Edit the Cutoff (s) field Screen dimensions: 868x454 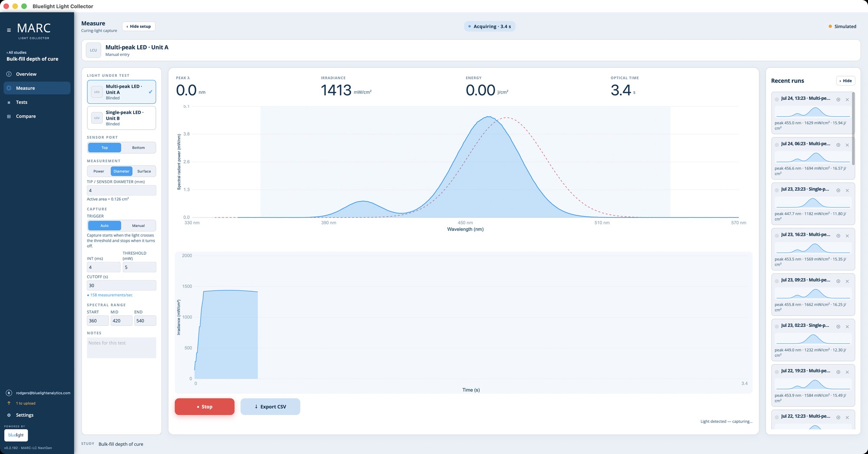point(122,286)
